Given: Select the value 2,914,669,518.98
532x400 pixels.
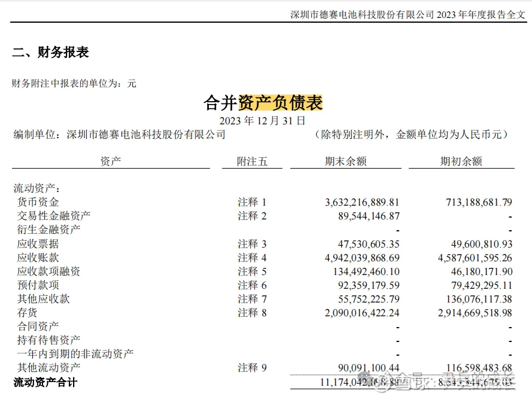Looking at the screenshot, I should [475, 313].
